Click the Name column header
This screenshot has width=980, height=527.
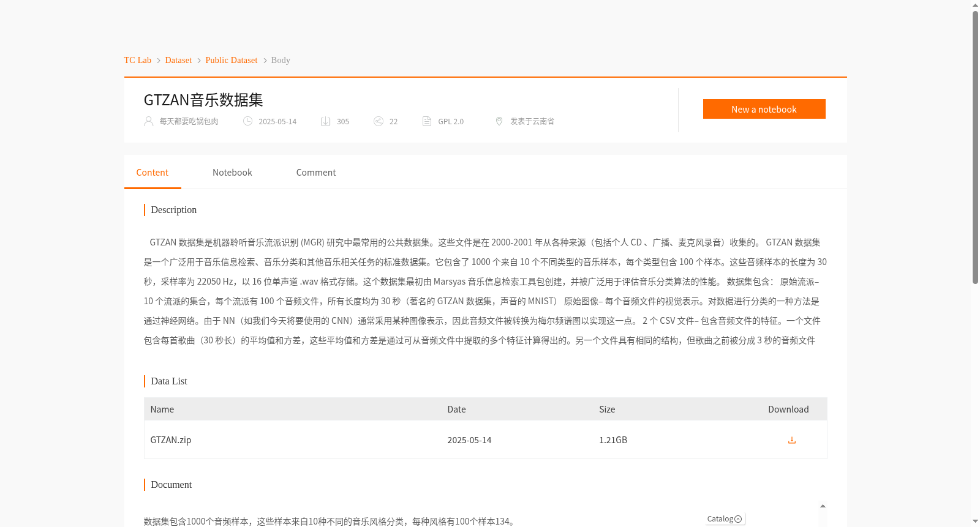click(x=162, y=409)
